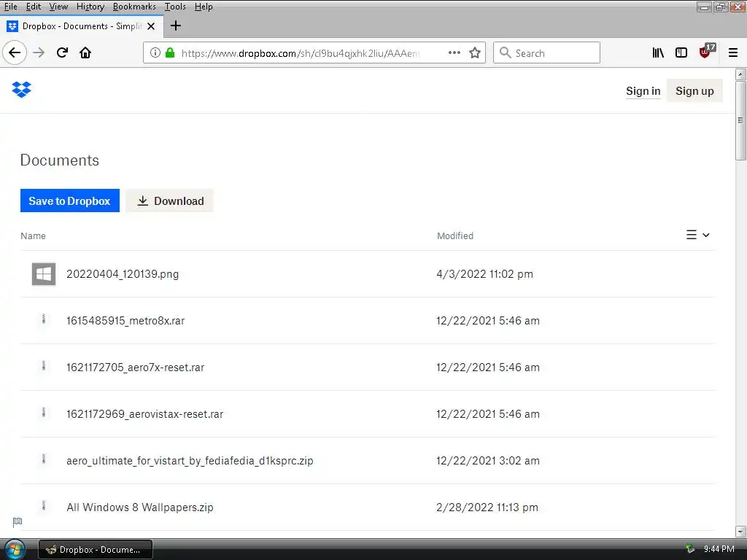Go to the Home page icon
This screenshot has height=560, width=747.
click(x=85, y=52)
